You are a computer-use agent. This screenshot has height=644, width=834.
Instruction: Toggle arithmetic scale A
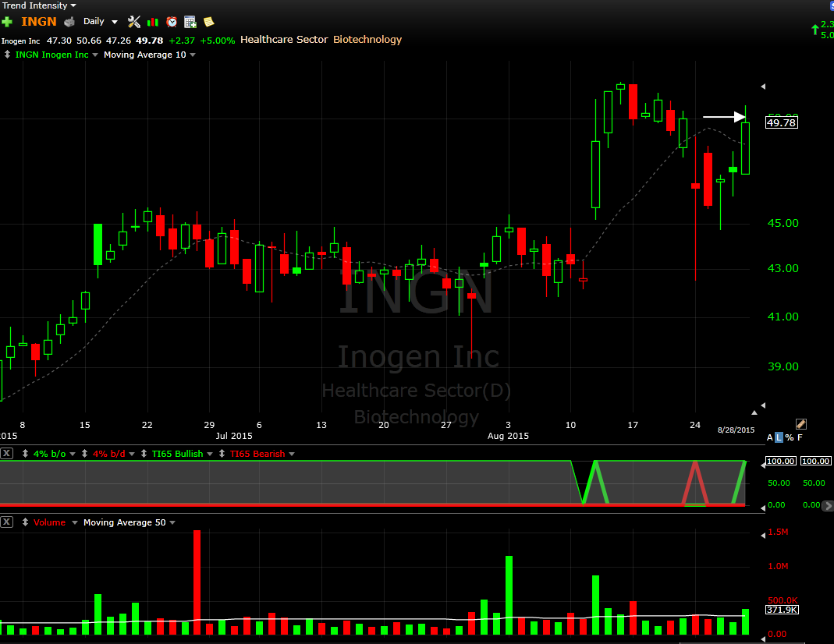(770, 437)
